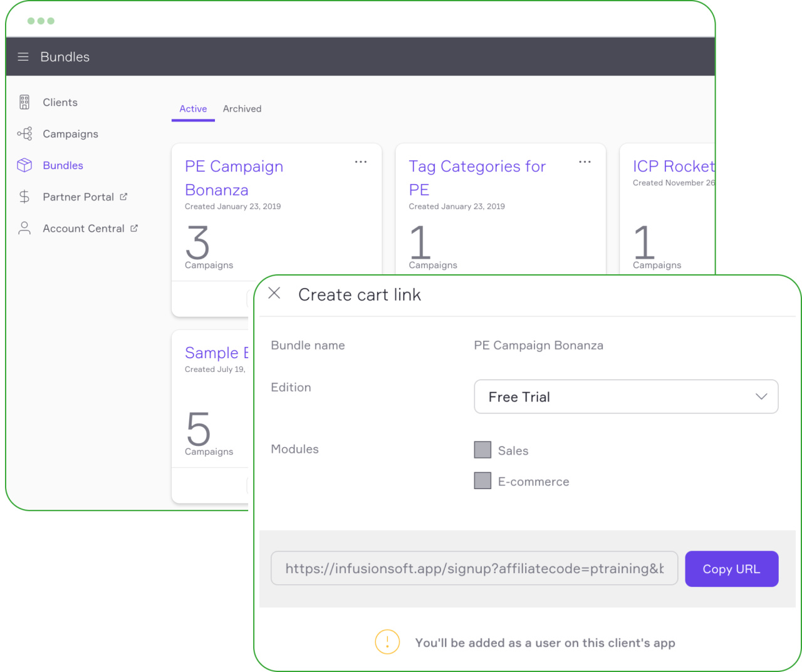
Task: Click the Clients building icon
Action: (x=24, y=102)
